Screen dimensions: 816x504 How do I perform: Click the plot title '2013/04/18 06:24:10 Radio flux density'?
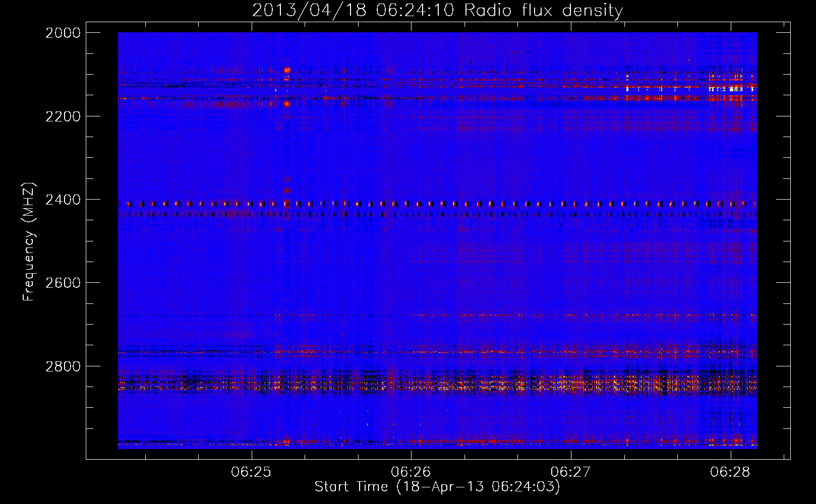[437, 10]
